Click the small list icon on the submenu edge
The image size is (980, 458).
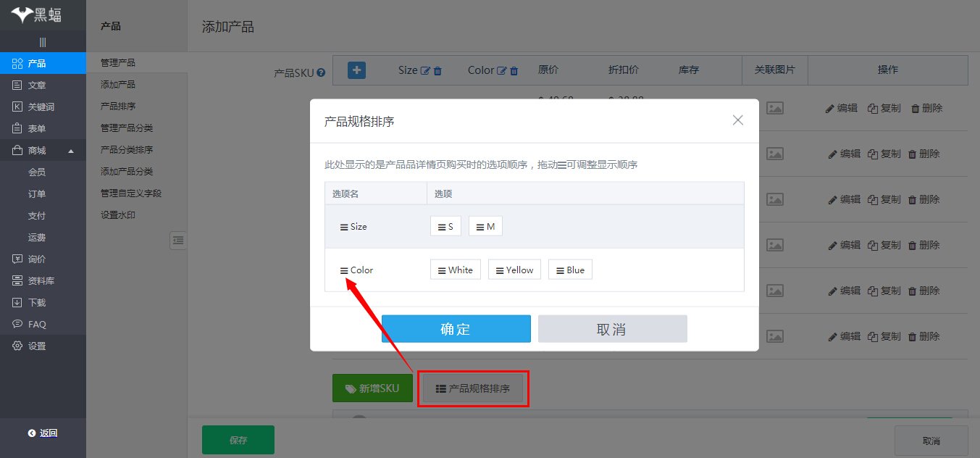click(x=178, y=240)
